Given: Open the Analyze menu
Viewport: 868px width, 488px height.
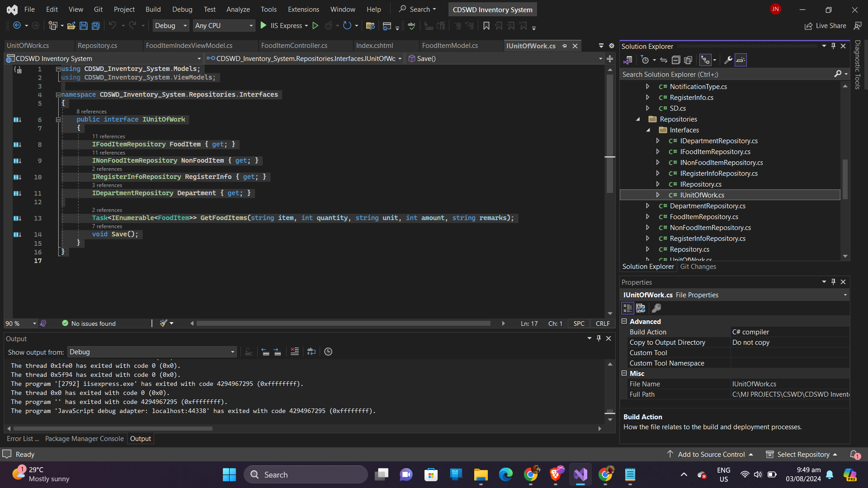Looking at the screenshot, I should point(238,9).
